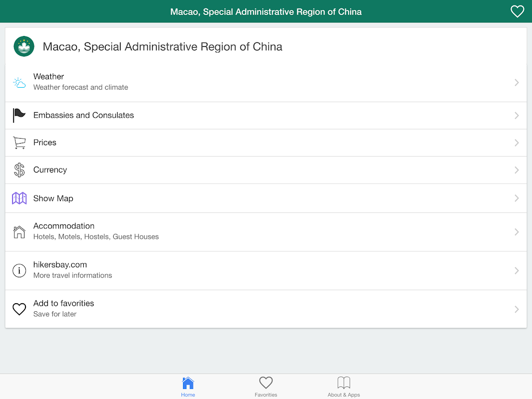The image size is (532, 399).
Task: Expand the Currency row chevron
Action: pyautogui.click(x=517, y=170)
